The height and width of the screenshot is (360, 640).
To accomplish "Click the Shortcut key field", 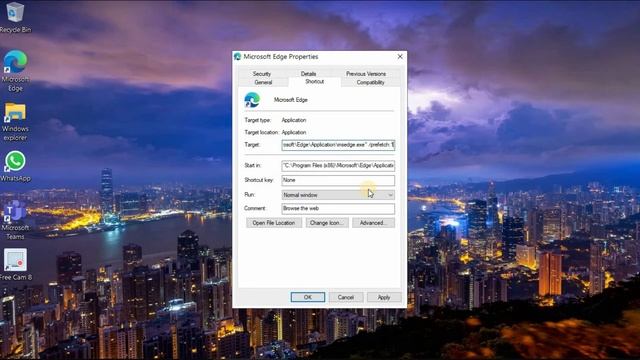I will point(338,180).
